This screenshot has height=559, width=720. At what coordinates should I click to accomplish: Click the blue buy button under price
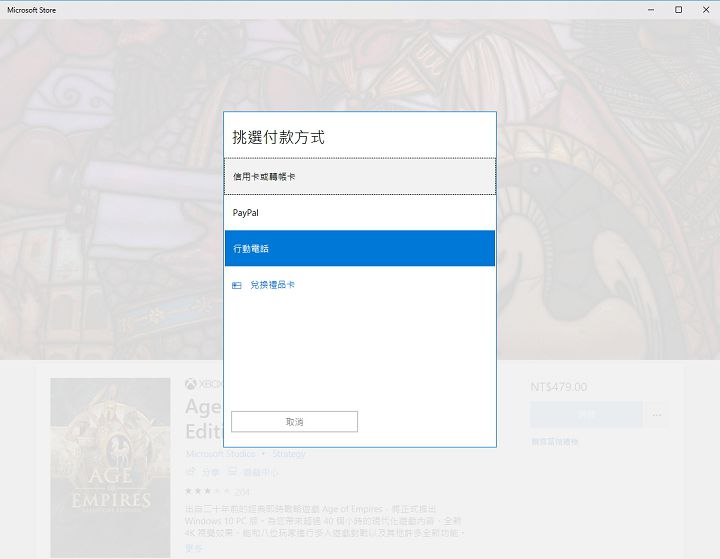coord(586,415)
